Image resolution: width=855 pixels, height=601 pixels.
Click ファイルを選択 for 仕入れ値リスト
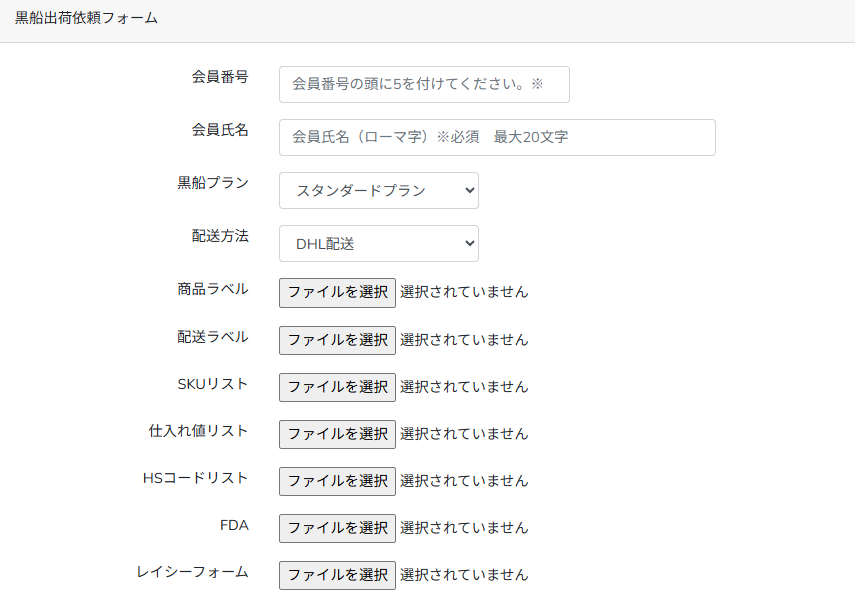pos(337,434)
